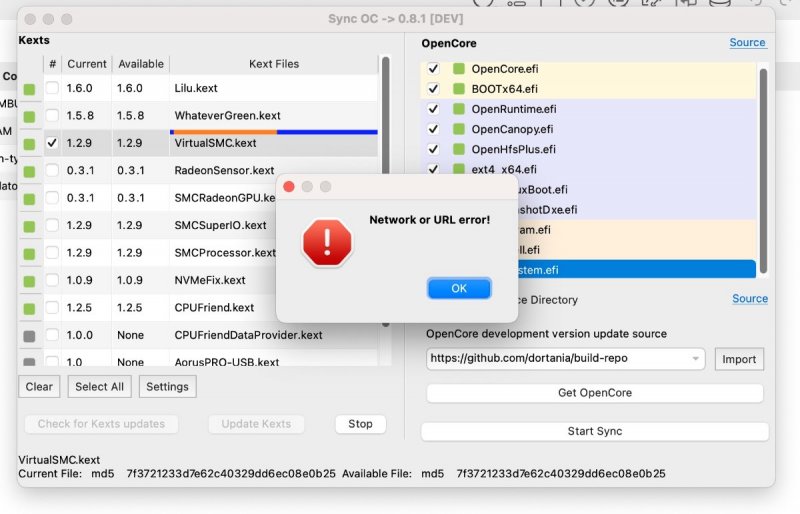The height and width of the screenshot is (514, 800).
Task: Select the BOOTx64.efi file name
Action: coord(505,89)
